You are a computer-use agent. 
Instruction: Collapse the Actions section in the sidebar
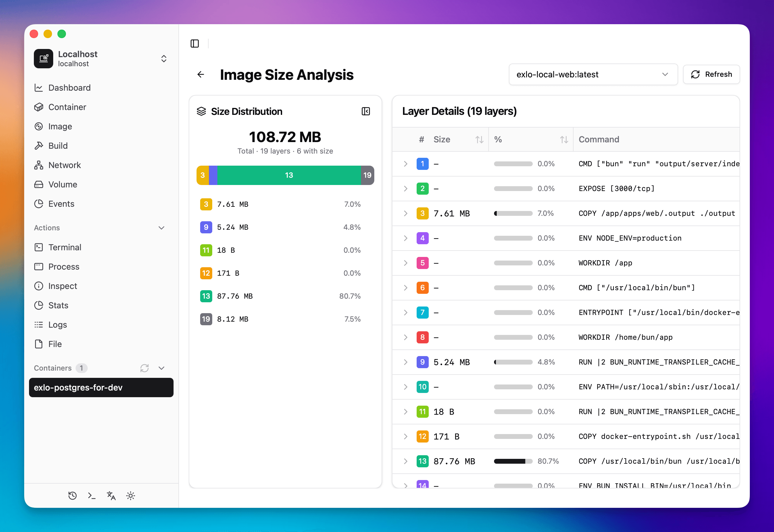tap(161, 228)
